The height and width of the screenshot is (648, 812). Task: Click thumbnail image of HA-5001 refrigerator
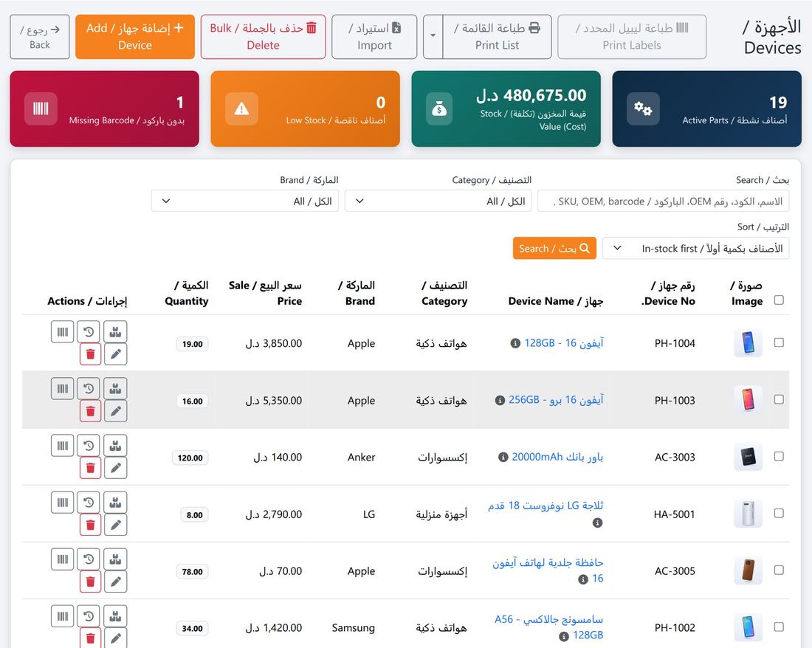click(749, 514)
